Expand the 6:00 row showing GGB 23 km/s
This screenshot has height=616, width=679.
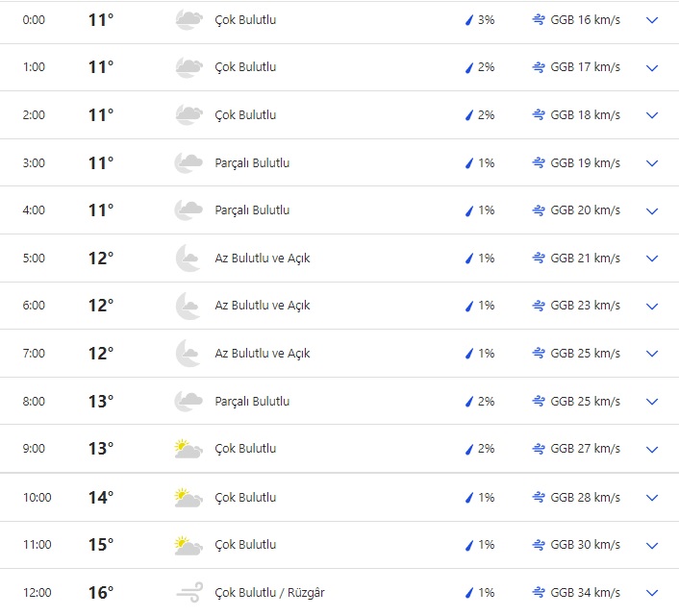click(652, 306)
